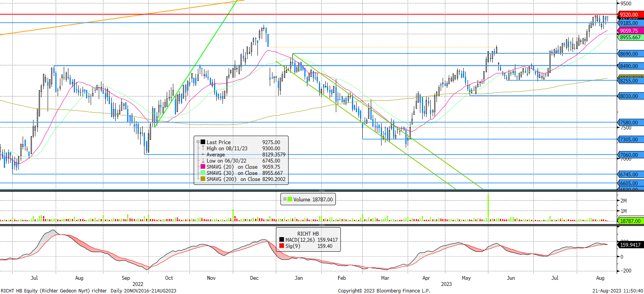This screenshot has height=294, width=644.
Task: Click the Dec time axis label
Action: tap(254, 277)
